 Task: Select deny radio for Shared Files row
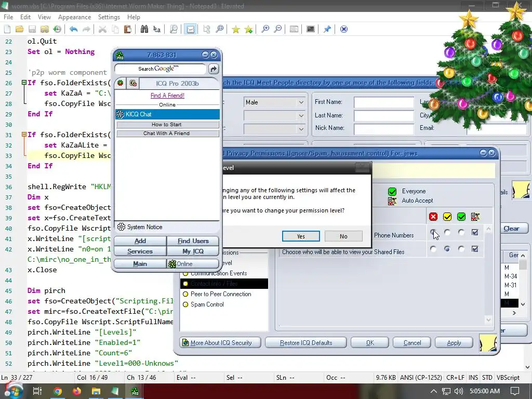tap(433, 249)
